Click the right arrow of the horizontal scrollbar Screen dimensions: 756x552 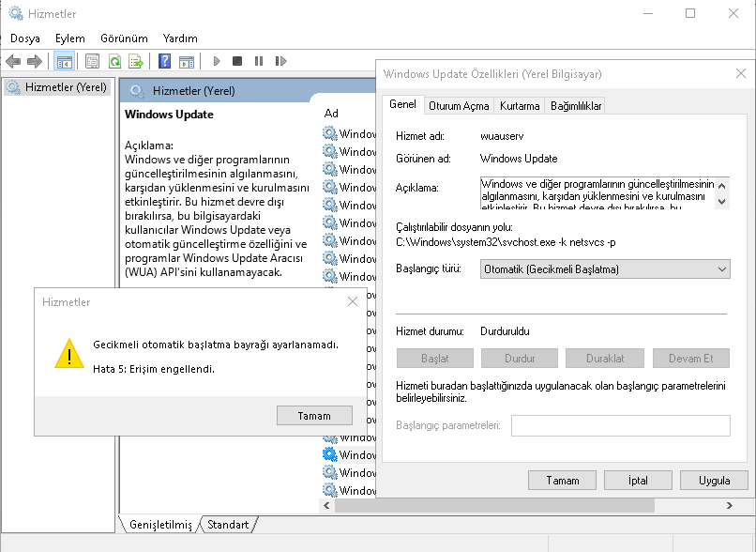click(730, 506)
